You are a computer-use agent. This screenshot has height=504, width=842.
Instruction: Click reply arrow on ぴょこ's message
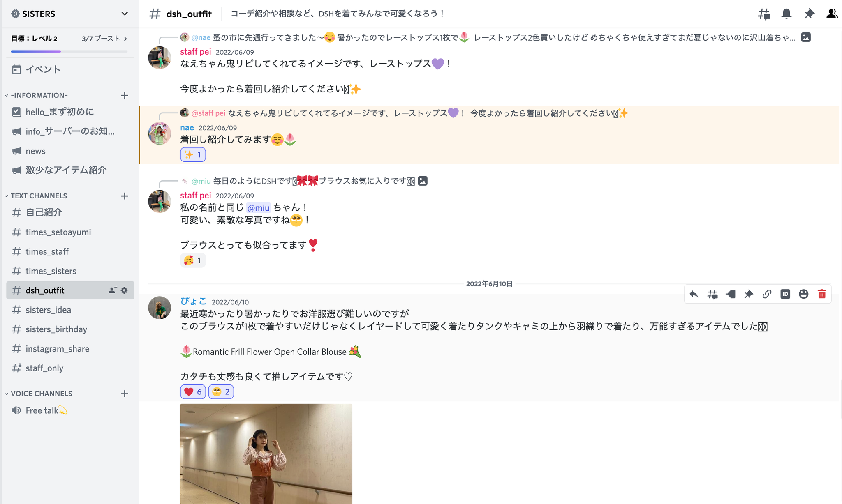694,294
